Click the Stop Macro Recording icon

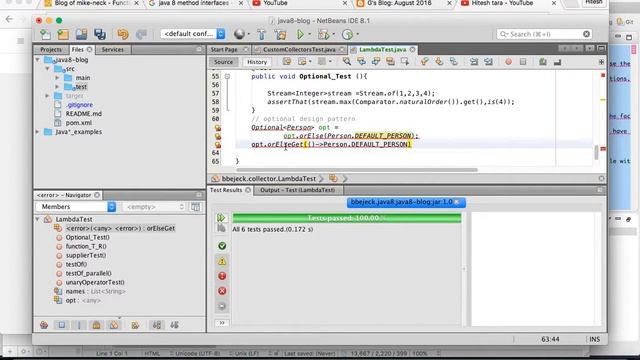coord(523,62)
